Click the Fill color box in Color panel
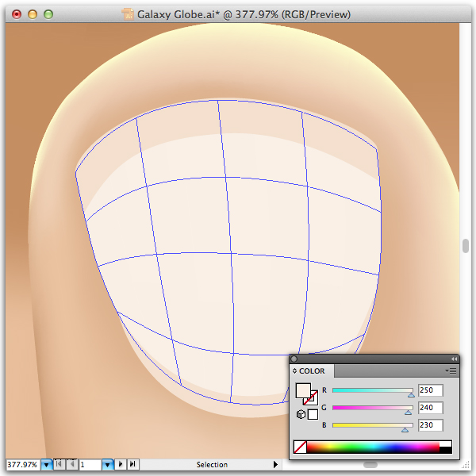 pyautogui.click(x=303, y=390)
